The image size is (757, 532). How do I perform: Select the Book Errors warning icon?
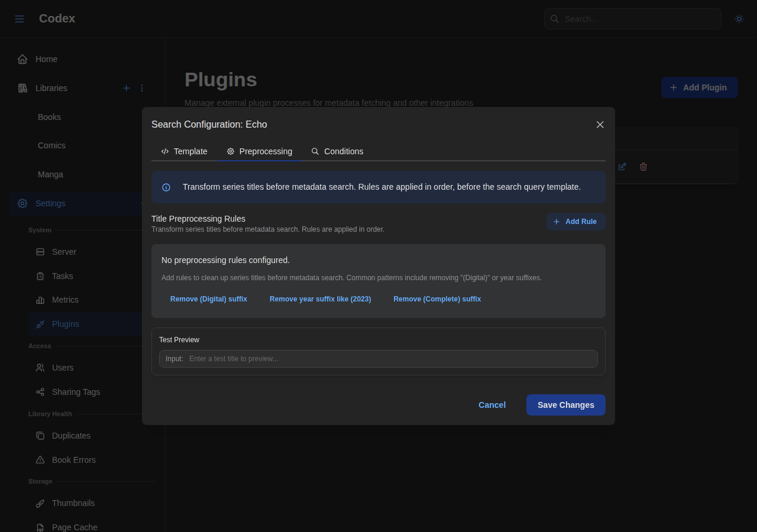point(40,460)
